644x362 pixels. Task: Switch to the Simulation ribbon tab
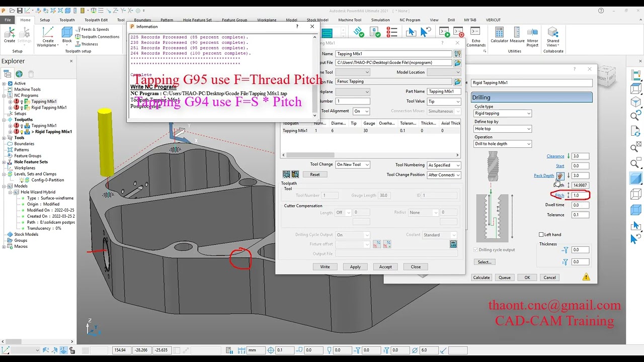coord(380,20)
